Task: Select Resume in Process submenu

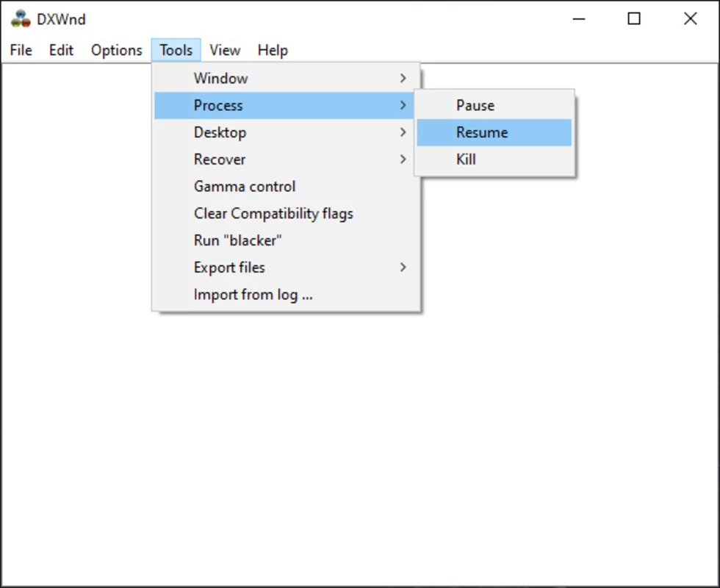Action: point(494,133)
